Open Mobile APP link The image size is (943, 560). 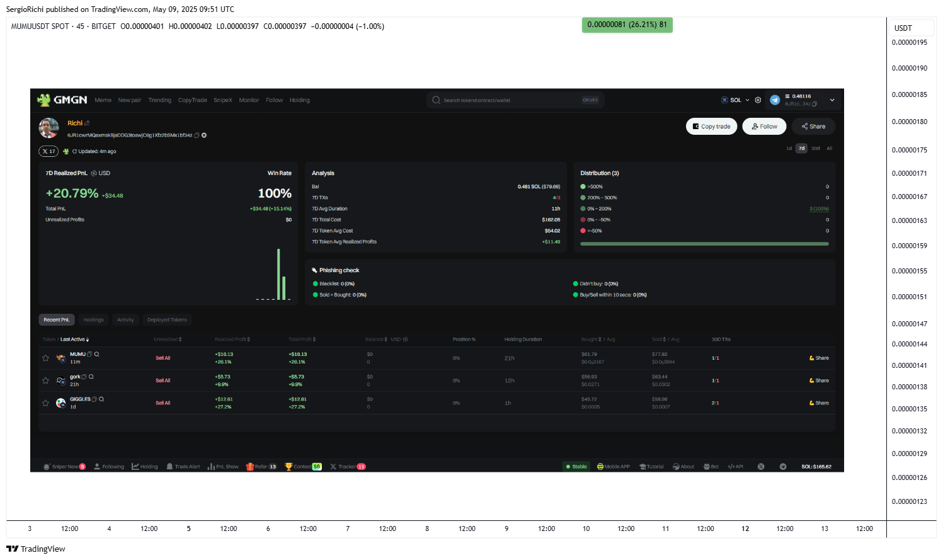[x=614, y=467]
